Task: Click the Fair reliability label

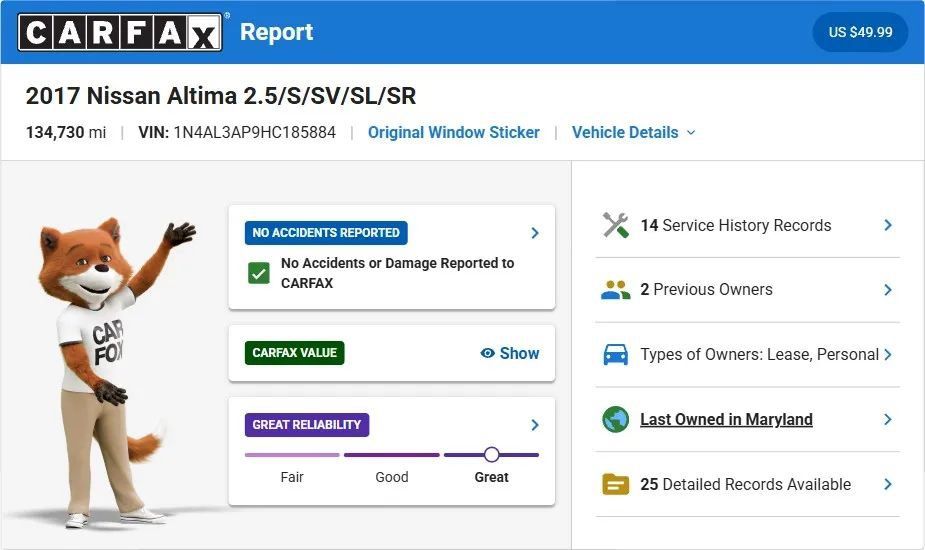Action: 292,477
